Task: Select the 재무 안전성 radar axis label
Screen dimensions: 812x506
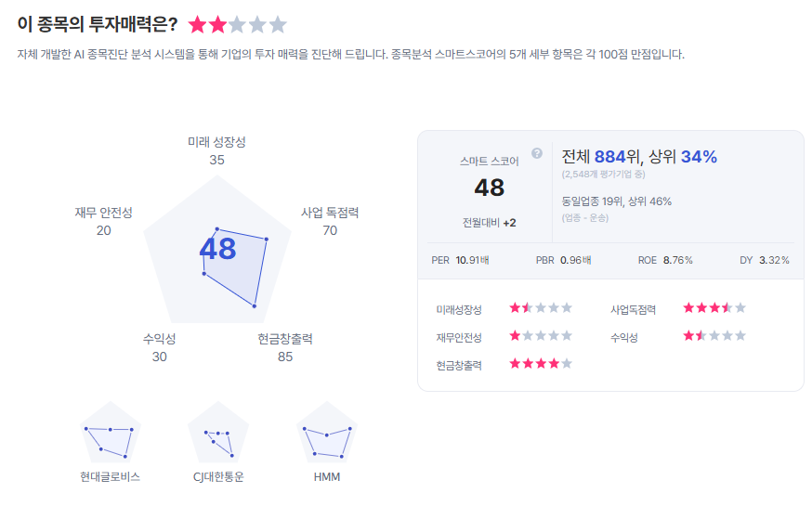Action: [103, 213]
